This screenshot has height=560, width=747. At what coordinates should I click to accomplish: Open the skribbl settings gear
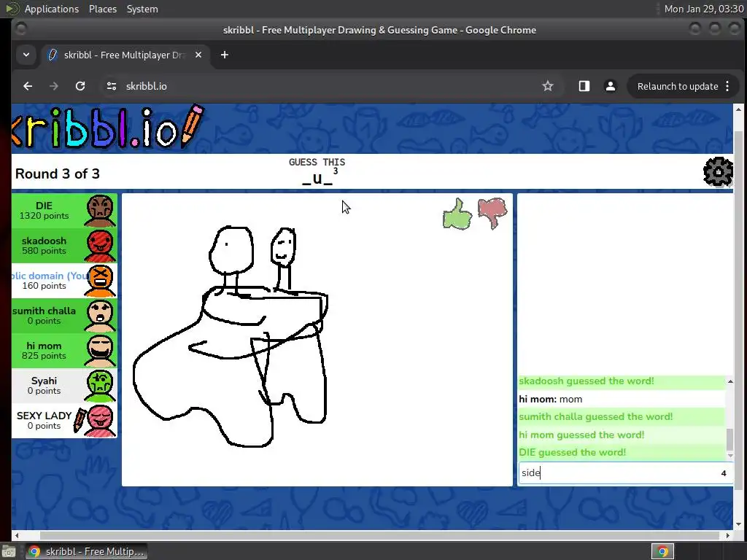[x=718, y=172]
